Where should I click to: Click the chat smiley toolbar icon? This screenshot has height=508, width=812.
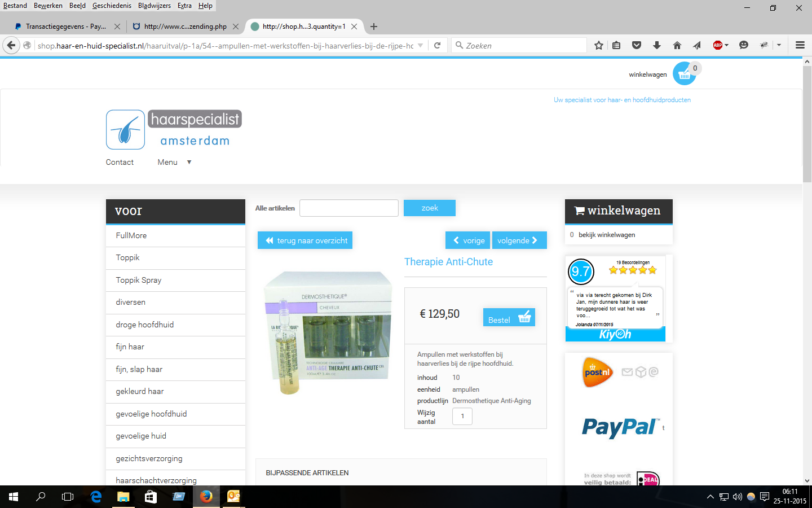(x=744, y=46)
